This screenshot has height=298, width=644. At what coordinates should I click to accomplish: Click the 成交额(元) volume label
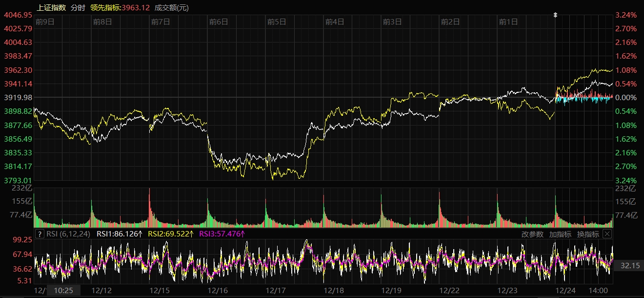[171, 7]
